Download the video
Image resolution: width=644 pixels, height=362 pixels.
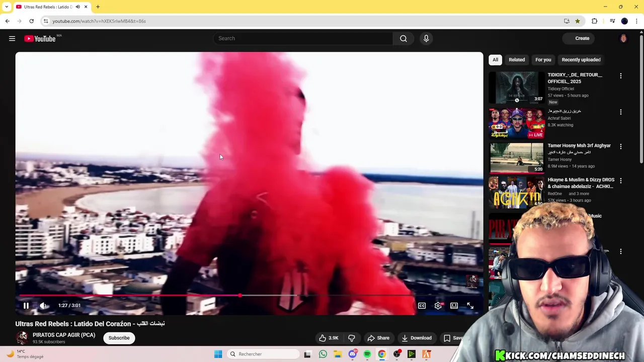click(x=417, y=338)
